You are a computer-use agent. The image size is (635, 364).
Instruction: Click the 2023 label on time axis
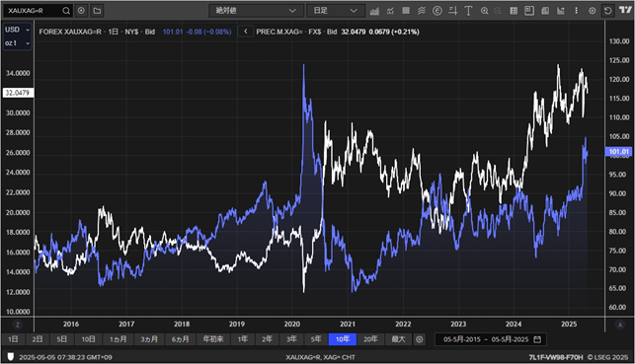[x=458, y=325]
